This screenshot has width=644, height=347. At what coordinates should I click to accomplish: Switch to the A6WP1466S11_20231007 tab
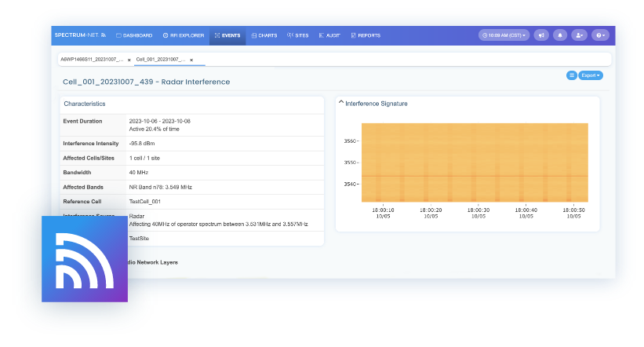pyautogui.click(x=92, y=60)
